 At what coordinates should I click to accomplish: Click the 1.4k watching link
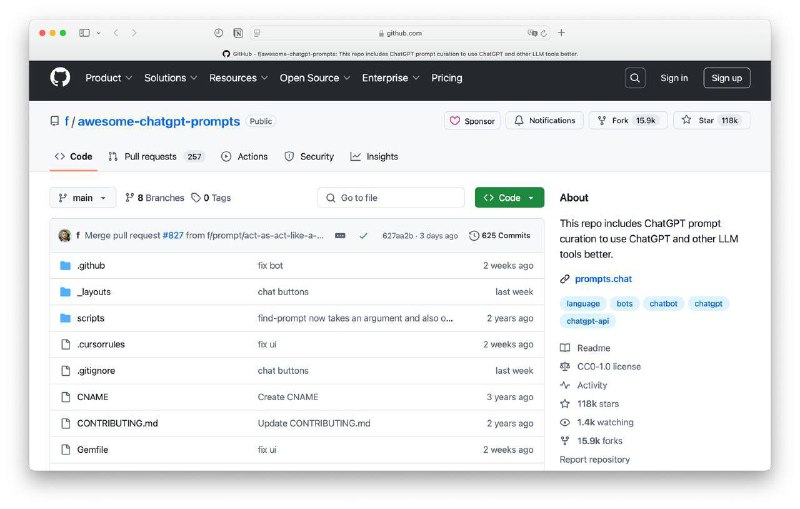coord(605,422)
